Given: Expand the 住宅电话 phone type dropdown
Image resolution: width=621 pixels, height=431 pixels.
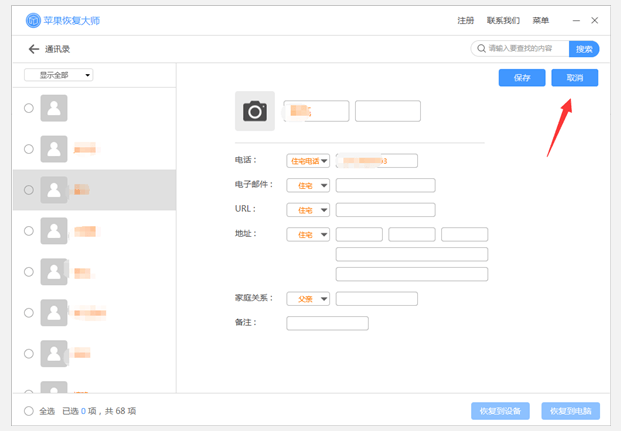Looking at the screenshot, I should click(x=308, y=160).
